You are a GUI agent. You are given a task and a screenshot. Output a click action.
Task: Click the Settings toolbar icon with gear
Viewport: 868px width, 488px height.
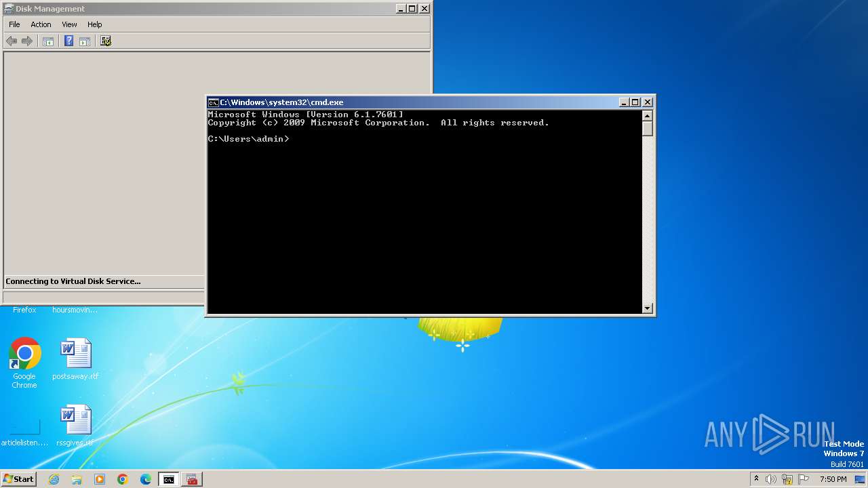coord(106,41)
